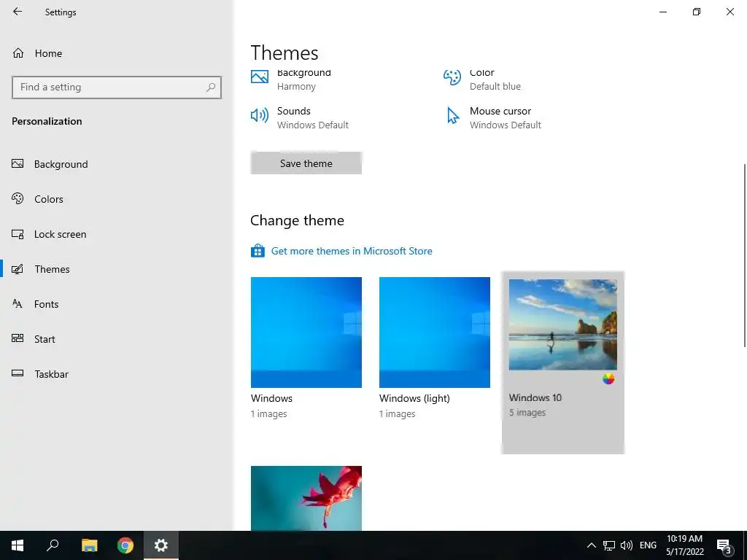This screenshot has width=747, height=560.
Task: Click the Microsoft Store bag icon
Action: click(258, 251)
